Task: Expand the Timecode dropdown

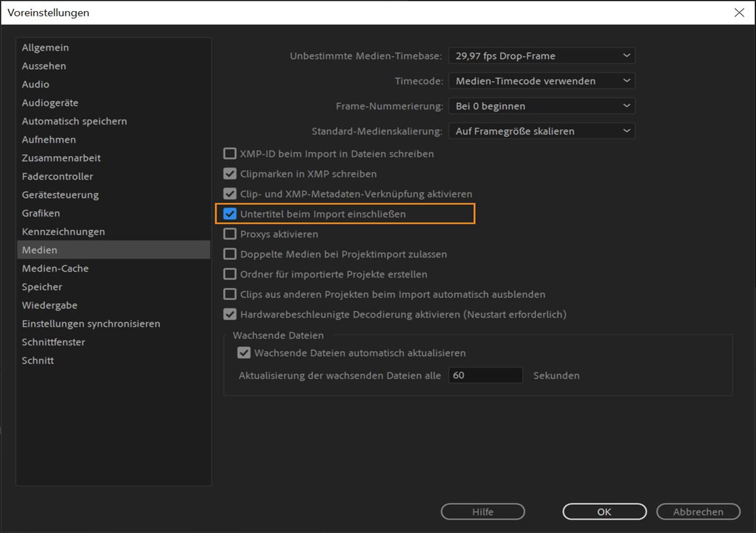Action: click(x=541, y=81)
